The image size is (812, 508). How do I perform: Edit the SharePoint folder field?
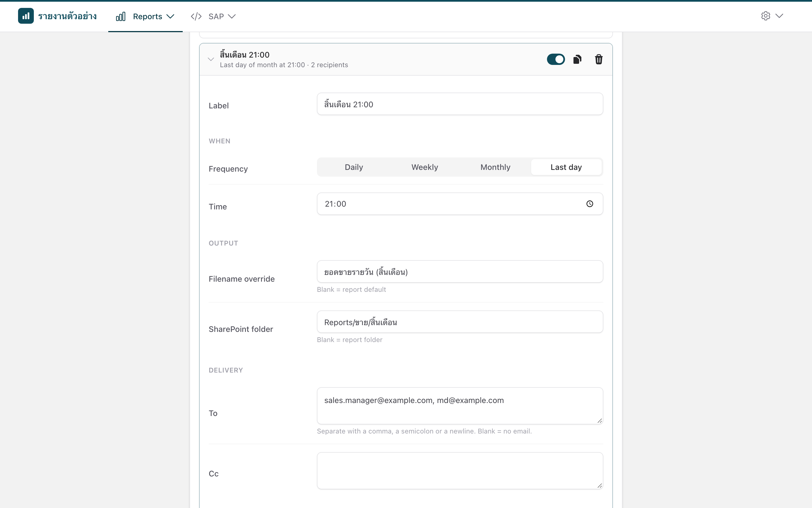pyautogui.click(x=460, y=322)
